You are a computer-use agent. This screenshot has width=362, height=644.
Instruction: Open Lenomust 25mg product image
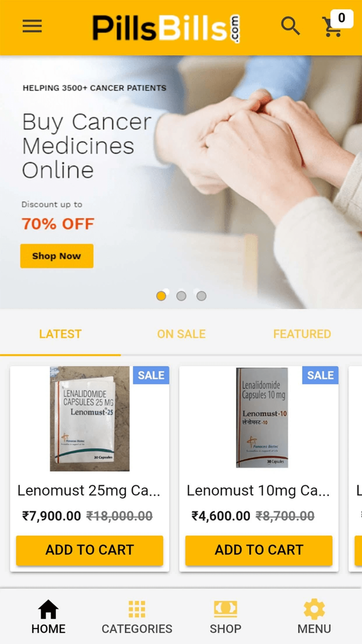click(90, 419)
